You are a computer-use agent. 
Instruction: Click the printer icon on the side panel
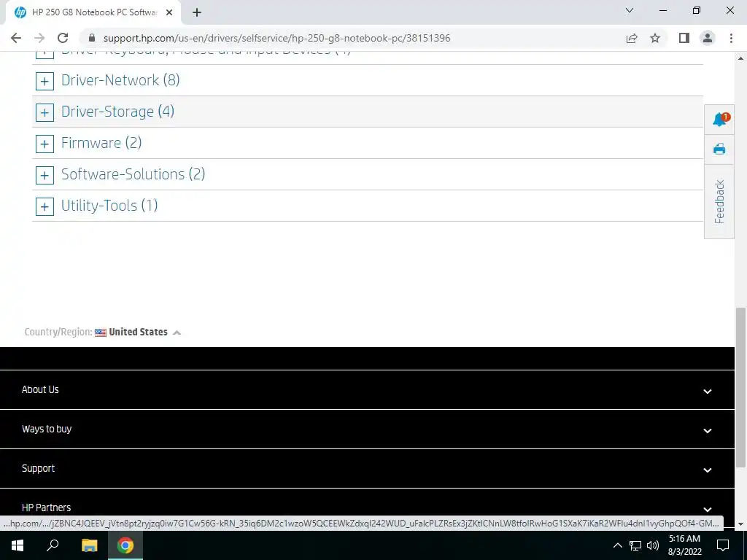(x=719, y=149)
